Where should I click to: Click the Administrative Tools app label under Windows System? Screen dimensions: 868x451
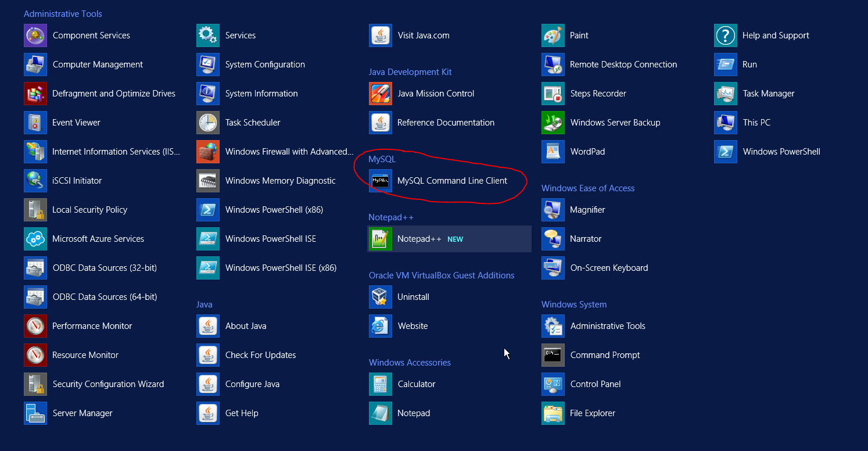(x=608, y=326)
